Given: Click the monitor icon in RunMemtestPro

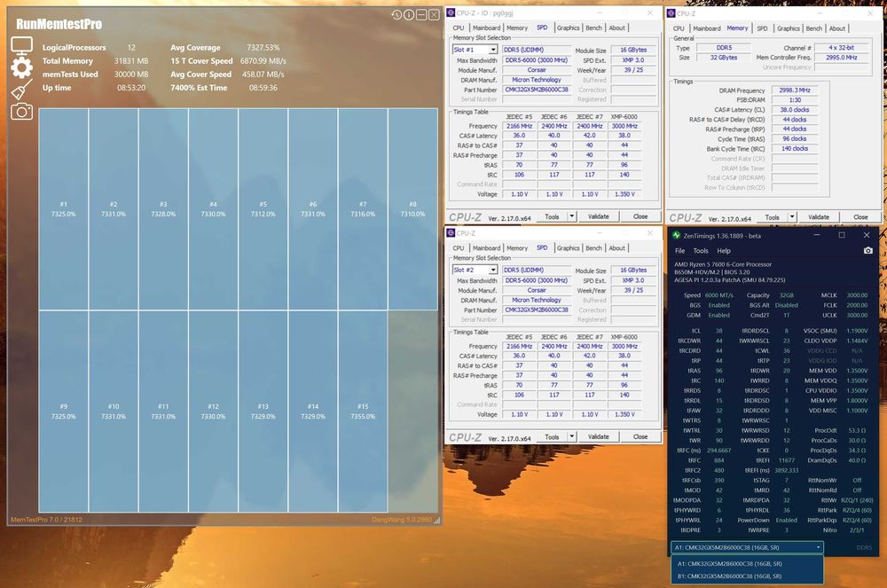Looking at the screenshot, I should click(21, 46).
